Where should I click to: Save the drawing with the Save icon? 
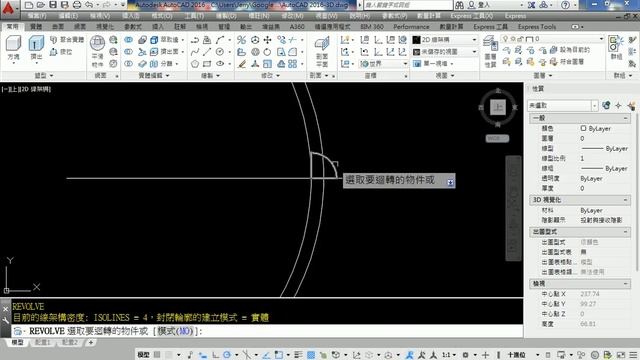[53, 5]
